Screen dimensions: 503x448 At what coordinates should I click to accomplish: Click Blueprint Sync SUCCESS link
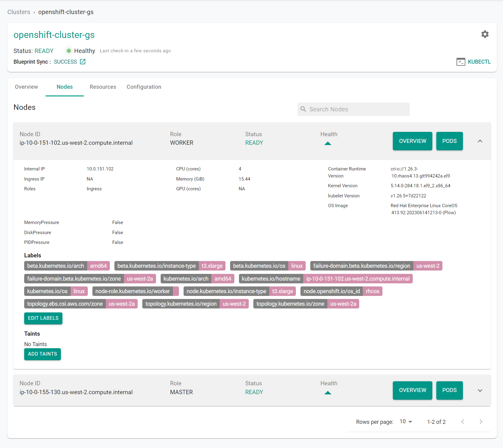(65, 62)
